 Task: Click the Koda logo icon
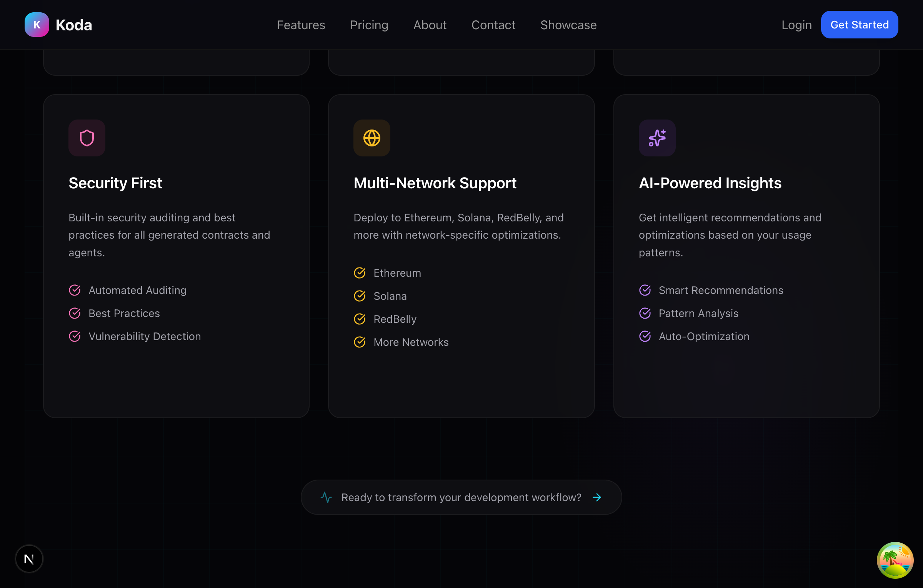pyautogui.click(x=37, y=25)
